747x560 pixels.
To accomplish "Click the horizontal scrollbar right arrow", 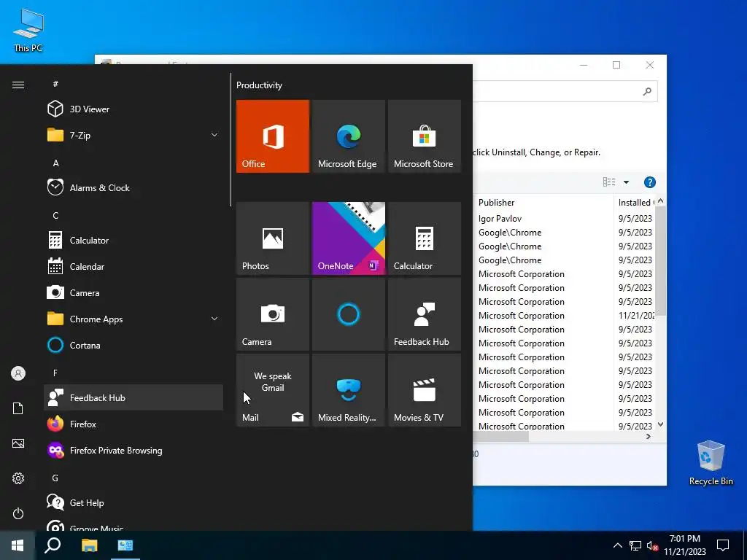I will pyautogui.click(x=649, y=436).
